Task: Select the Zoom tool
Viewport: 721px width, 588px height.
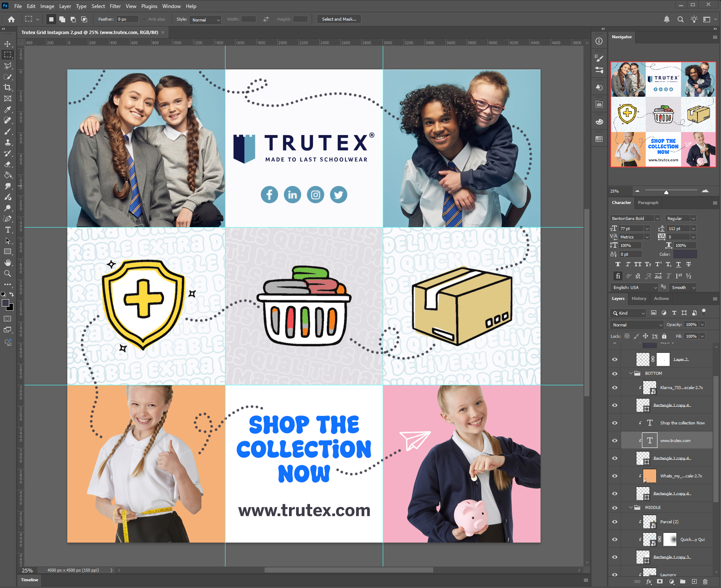Action: (x=8, y=273)
